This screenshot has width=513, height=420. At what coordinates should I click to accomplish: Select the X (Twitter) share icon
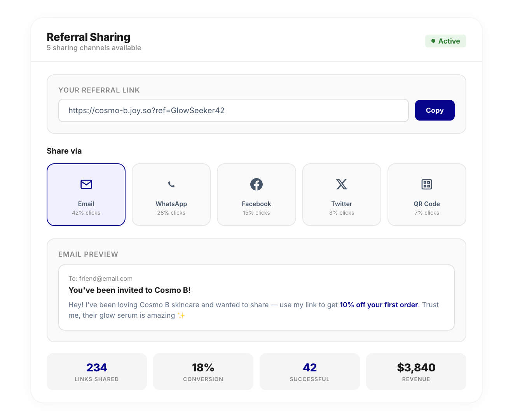[341, 184]
